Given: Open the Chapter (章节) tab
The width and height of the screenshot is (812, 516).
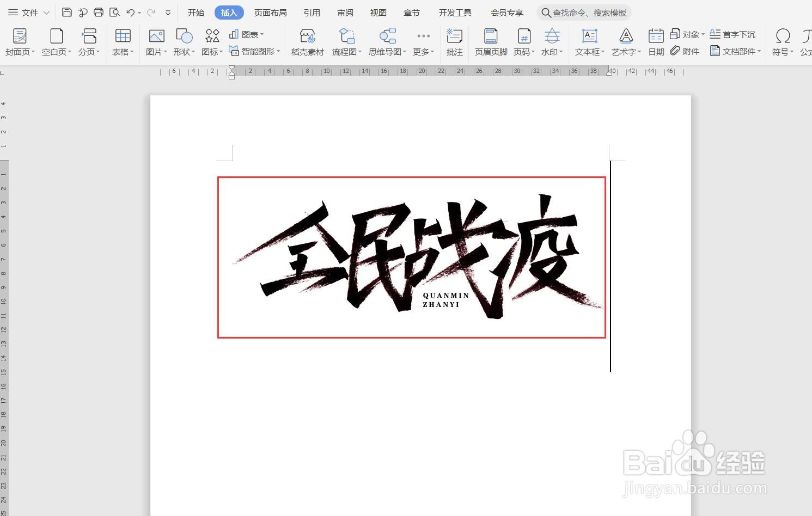Looking at the screenshot, I should point(412,13).
